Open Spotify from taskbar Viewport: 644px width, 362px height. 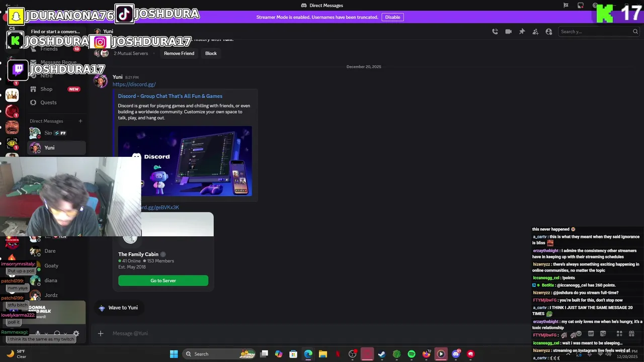(412, 354)
